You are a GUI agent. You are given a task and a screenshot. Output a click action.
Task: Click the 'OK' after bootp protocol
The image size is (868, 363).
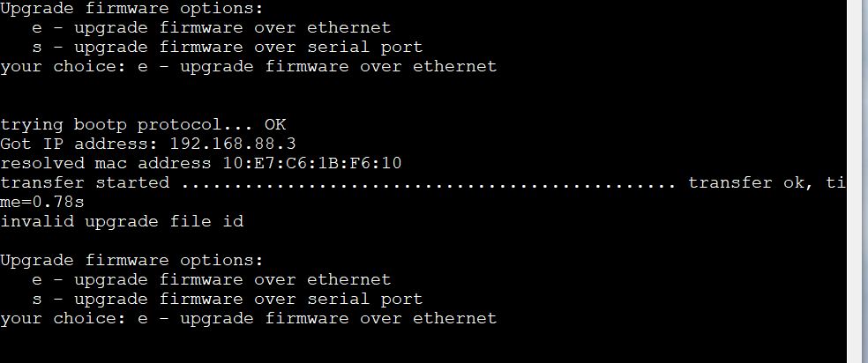275,125
